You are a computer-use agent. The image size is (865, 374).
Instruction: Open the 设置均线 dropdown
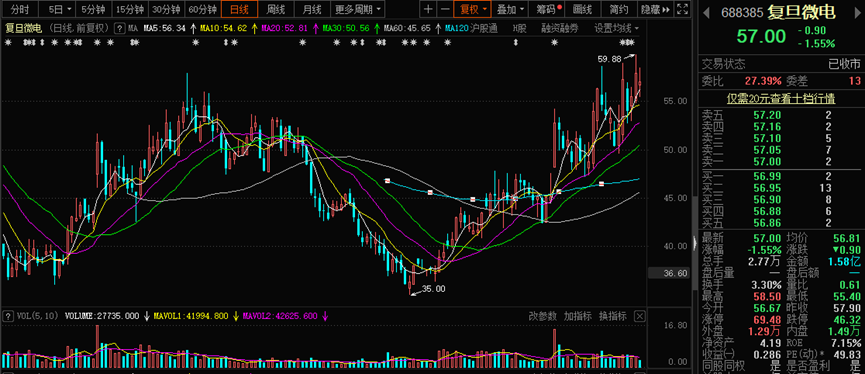pyautogui.click(x=617, y=28)
